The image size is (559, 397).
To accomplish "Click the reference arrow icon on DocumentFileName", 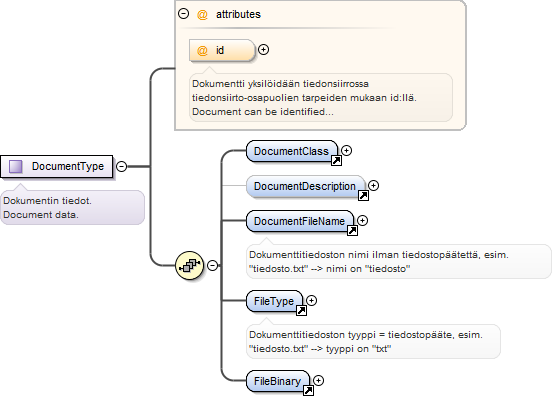I will click(352, 231).
